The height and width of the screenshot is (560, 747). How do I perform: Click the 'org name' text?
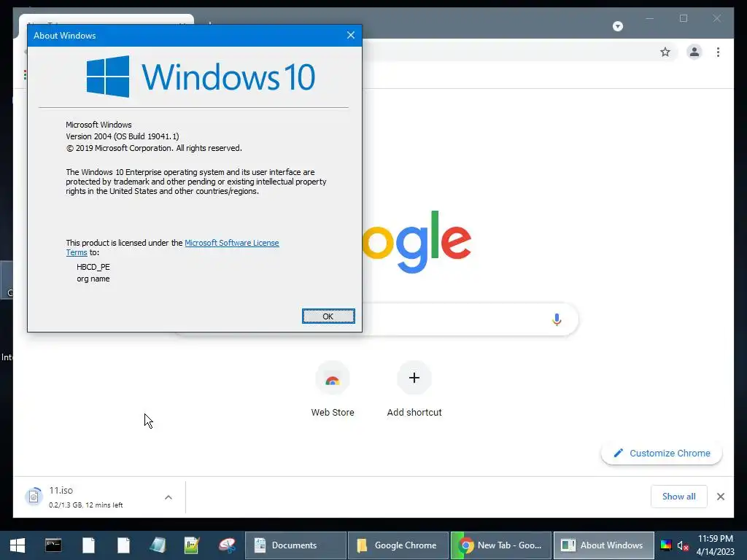[x=93, y=279]
